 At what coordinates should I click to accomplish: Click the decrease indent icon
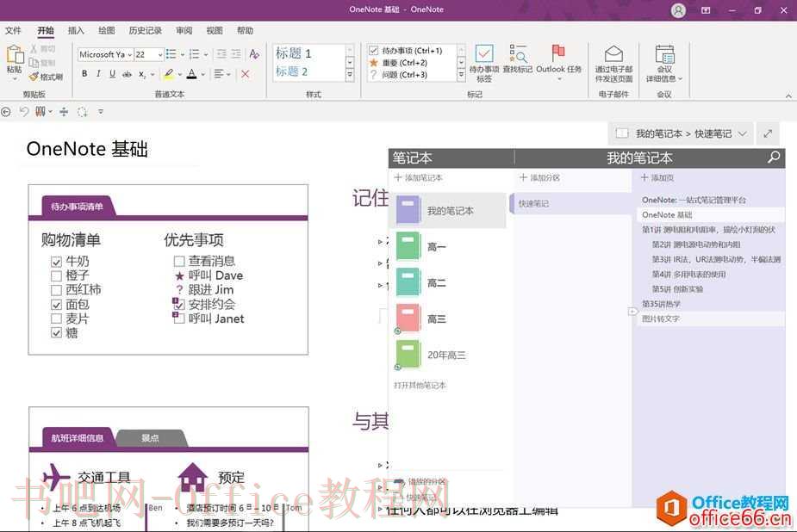pyautogui.click(x=221, y=54)
